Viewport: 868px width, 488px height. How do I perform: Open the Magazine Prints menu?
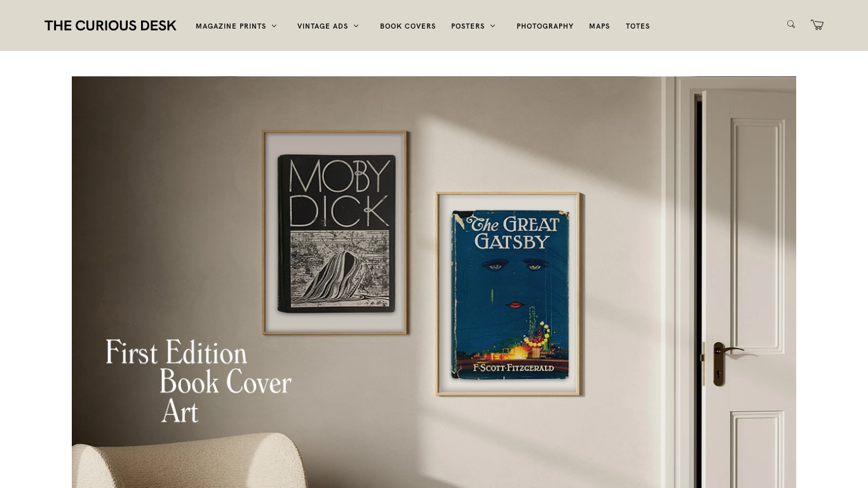point(231,26)
